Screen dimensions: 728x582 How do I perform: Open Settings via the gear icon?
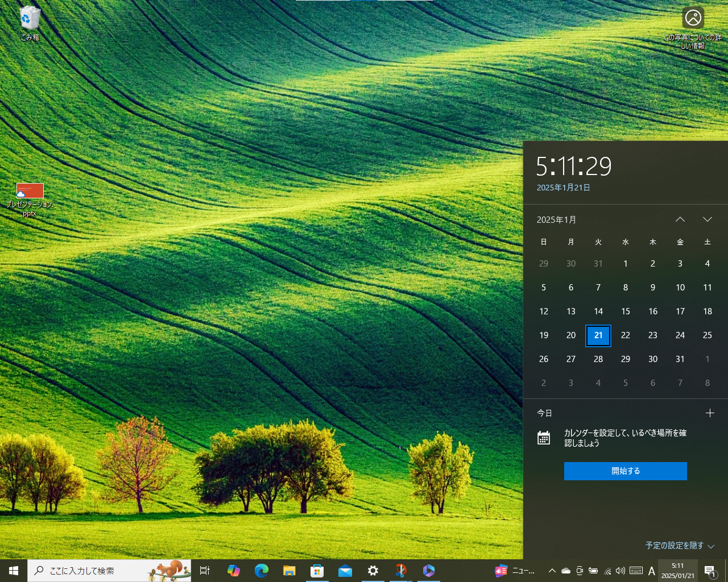(x=373, y=571)
